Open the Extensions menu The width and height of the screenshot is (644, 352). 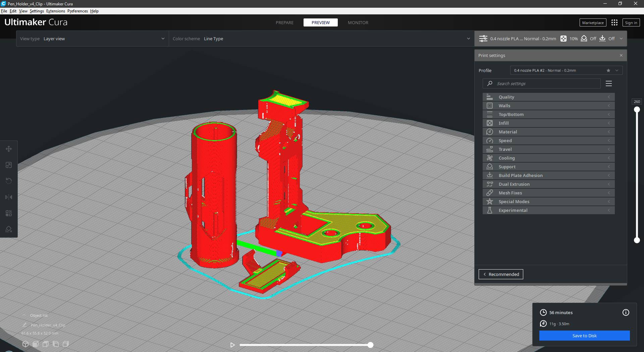pos(56,11)
